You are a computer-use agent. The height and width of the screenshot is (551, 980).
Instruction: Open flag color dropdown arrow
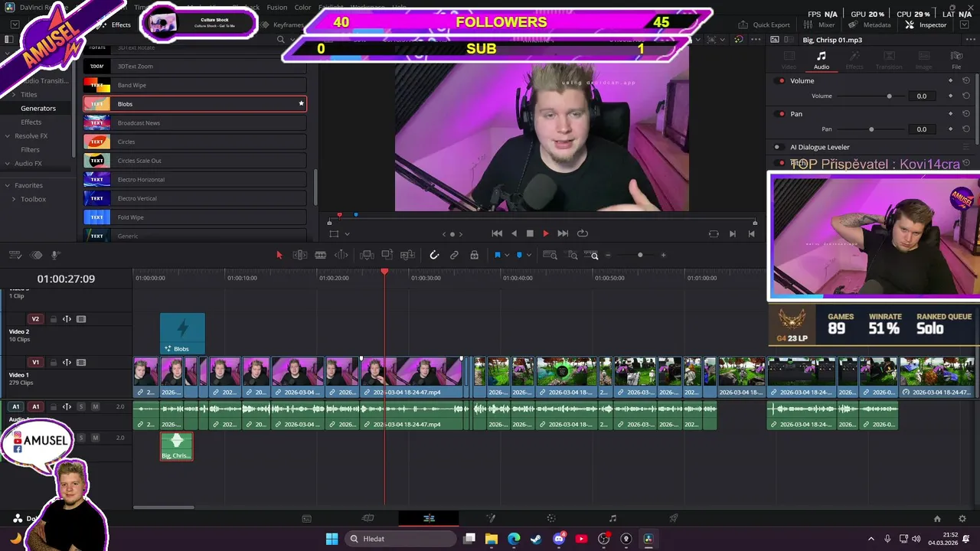click(506, 255)
